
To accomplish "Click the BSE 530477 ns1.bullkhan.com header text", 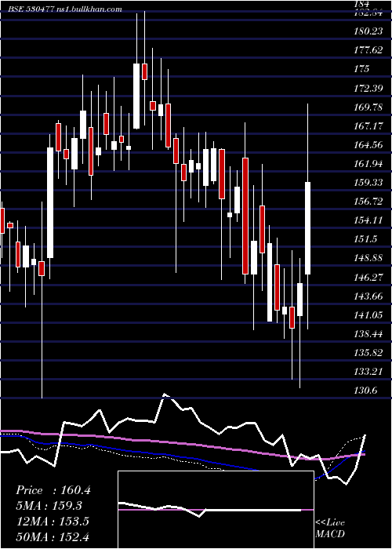I will coord(65,9).
